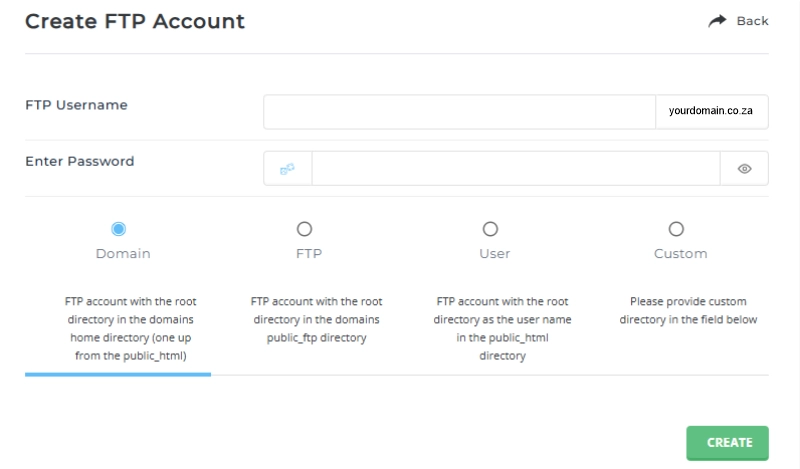The image size is (800, 469).
Task: Click the Custom option label
Action: point(681,254)
